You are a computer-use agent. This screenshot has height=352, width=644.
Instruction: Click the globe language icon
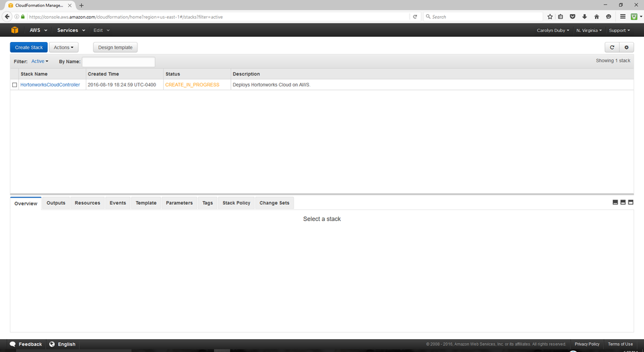(x=52, y=344)
